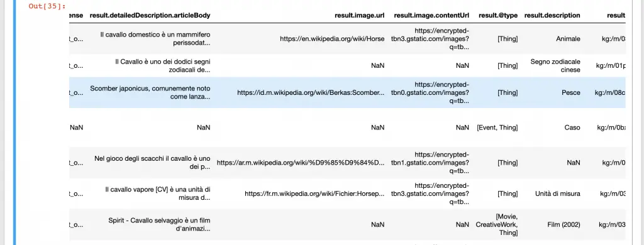Select the ar.m.wikipedia.org URL cell
The width and height of the screenshot is (644, 245).
pos(301,163)
